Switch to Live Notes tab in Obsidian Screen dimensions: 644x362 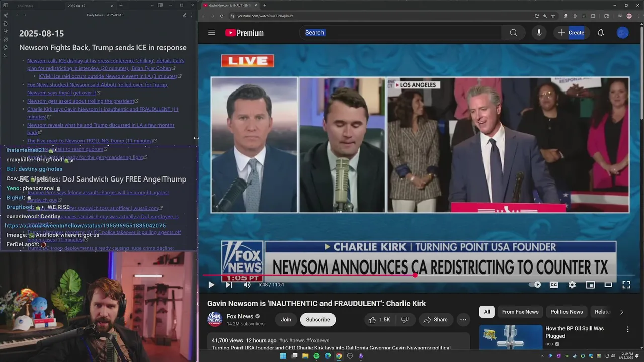(x=25, y=6)
